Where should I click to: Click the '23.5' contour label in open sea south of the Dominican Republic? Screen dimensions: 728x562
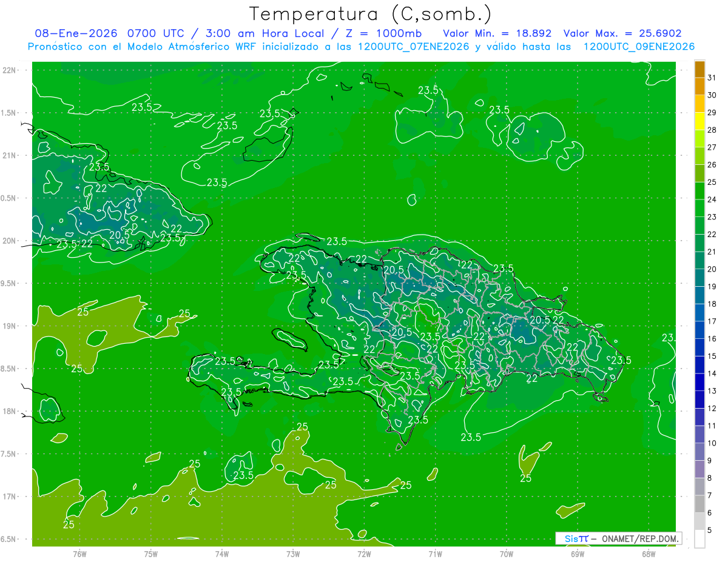point(471,437)
